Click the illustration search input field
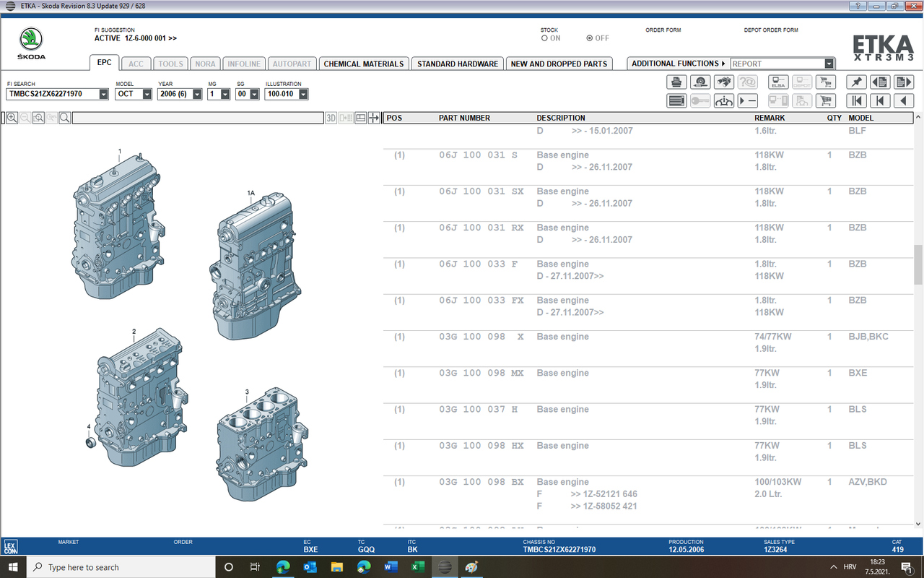Image resolution: width=924 pixels, height=578 pixels. [x=197, y=118]
